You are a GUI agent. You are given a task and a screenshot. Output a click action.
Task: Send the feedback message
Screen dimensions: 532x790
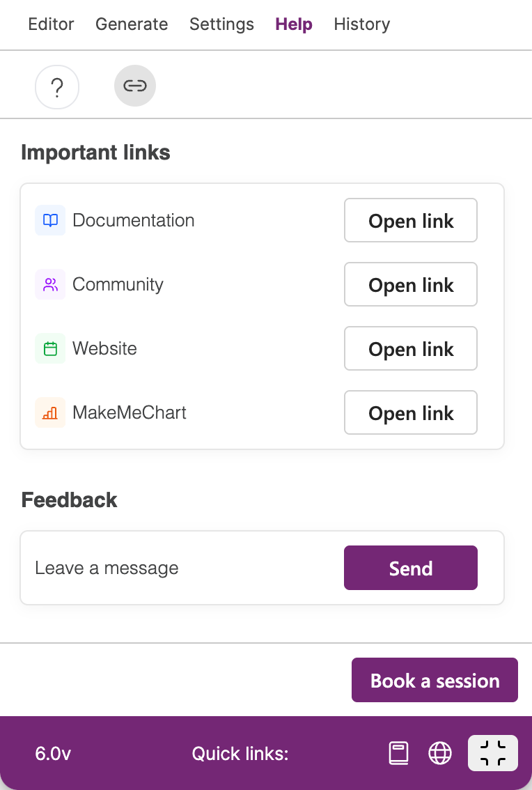click(411, 568)
